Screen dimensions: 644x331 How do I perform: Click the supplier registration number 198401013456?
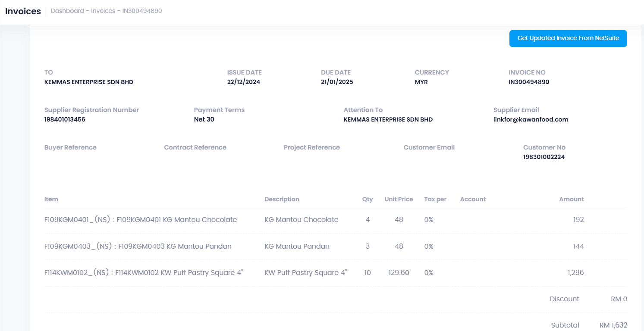[65, 119]
